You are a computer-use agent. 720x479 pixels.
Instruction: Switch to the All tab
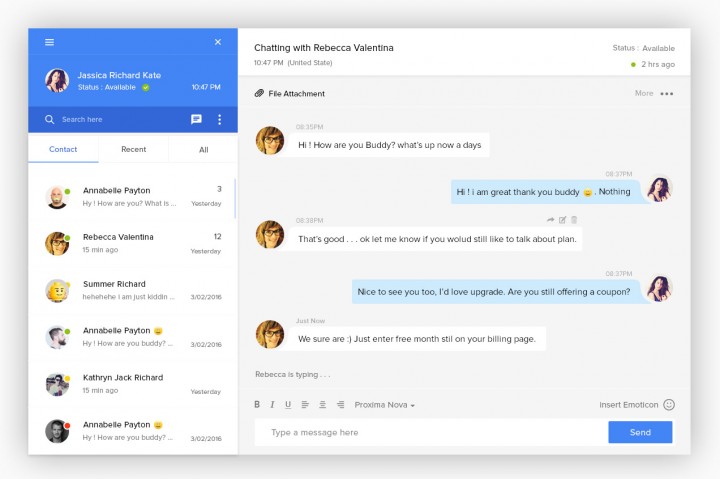(203, 149)
